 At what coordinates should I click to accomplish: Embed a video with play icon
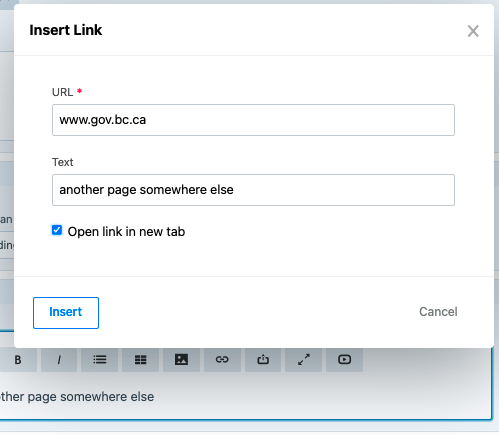[344, 360]
